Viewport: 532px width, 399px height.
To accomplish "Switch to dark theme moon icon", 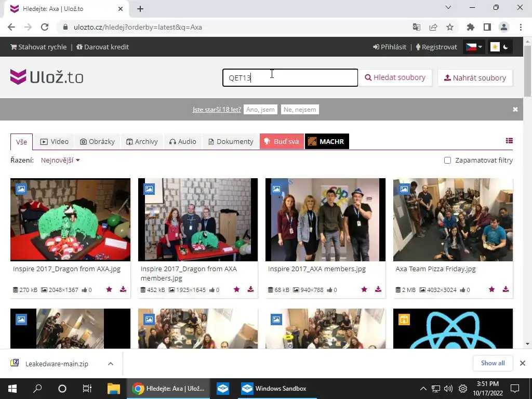I will click(506, 47).
